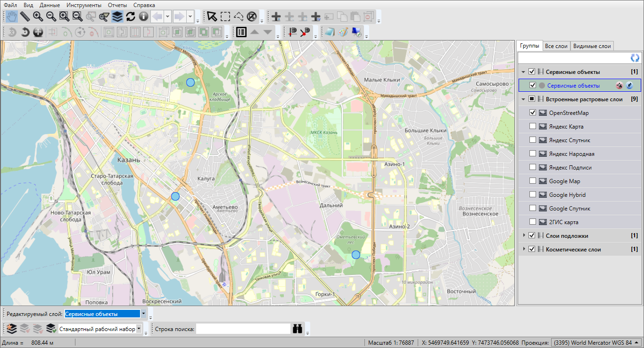Viewport: 644px width, 348px height.
Task: Select the arrow pointer selection tool
Action: coord(212,16)
